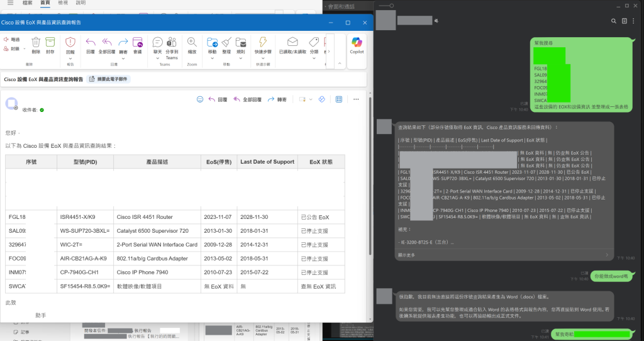Click the Move (移動) folder icon
The image size is (644, 341).
(213, 42)
